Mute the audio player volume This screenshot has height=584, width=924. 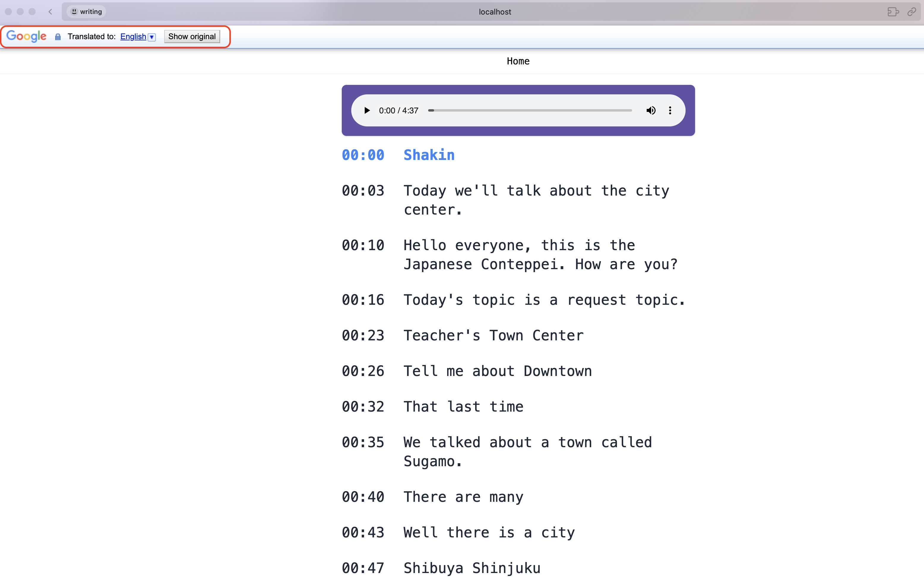click(651, 110)
